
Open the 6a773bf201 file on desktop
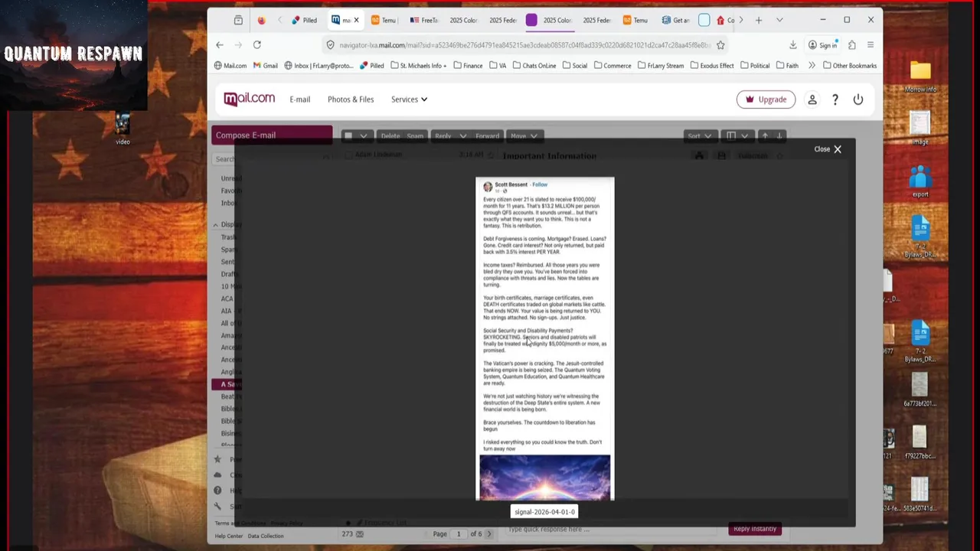920,390
